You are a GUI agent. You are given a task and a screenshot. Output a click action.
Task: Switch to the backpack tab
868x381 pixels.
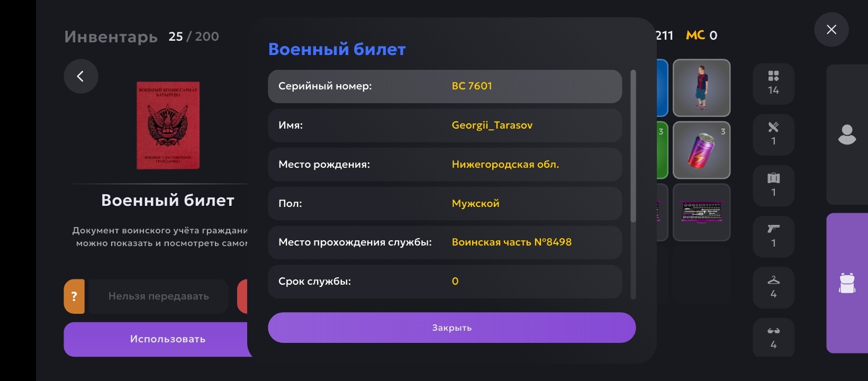847,283
